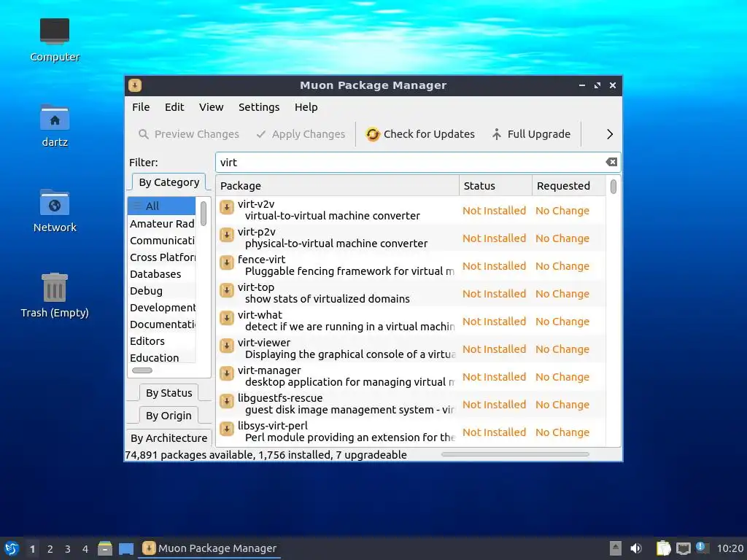The height and width of the screenshot is (560, 747).
Task: Click the update notifier tray icon
Action: (x=702, y=548)
